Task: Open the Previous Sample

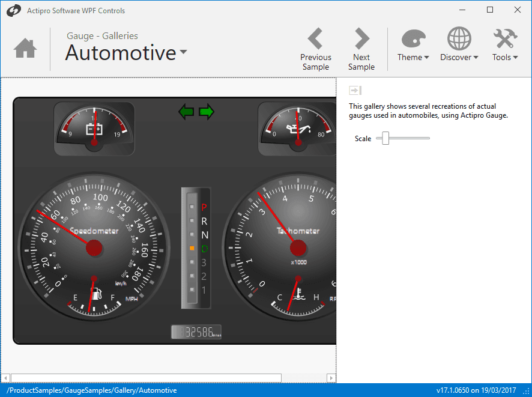Action: (x=315, y=49)
